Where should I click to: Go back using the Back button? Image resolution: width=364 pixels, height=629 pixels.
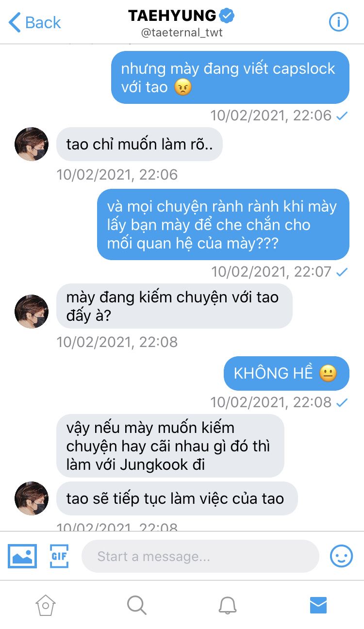[x=35, y=23]
